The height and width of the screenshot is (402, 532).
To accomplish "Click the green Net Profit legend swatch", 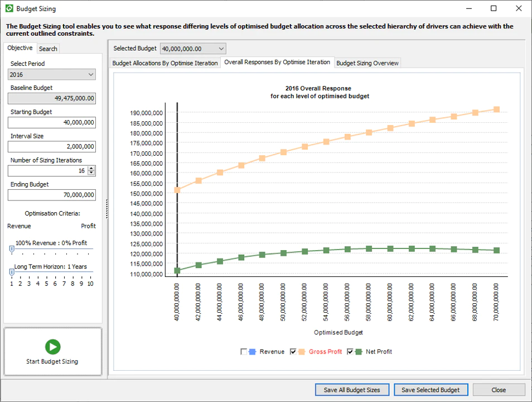I will (x=359, y=352).
